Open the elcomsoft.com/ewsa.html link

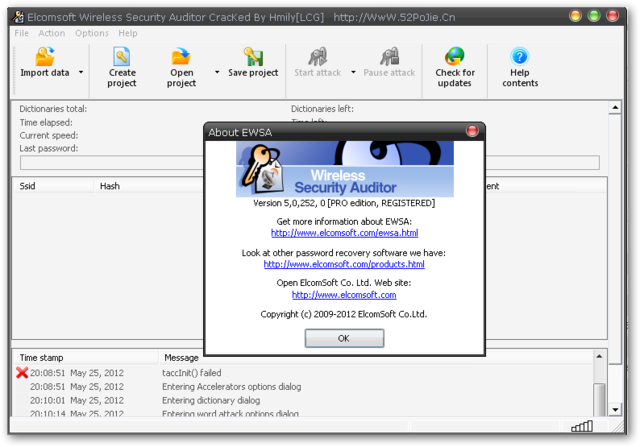coord(344,233)
